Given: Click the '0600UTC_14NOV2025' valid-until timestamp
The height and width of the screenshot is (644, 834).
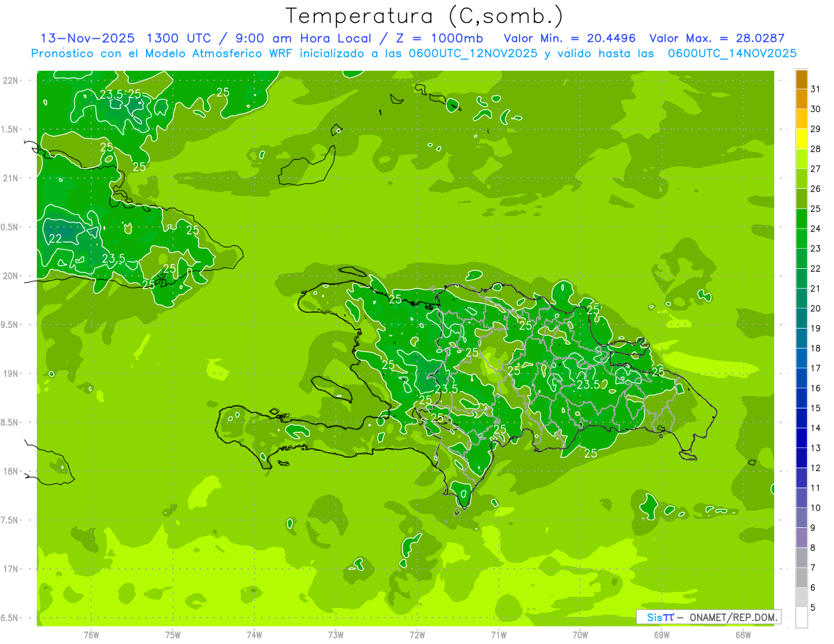Looking at the screenshot, I should pyautogui.click(x=732, y=53).
